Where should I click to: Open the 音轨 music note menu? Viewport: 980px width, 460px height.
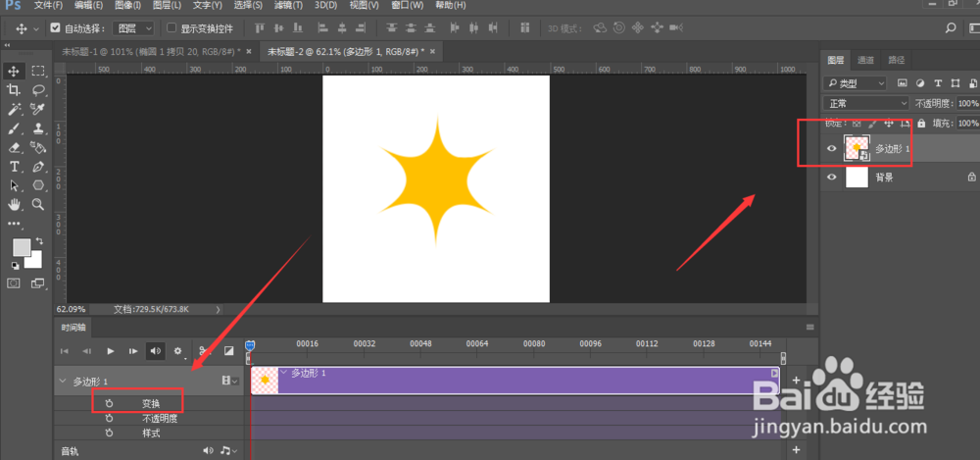coord(228,450)
